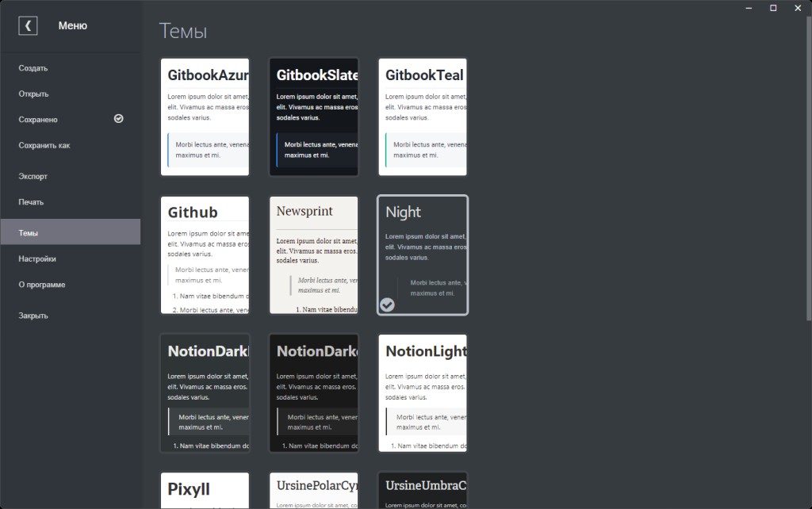This screenshot has width=812, height=509.
Task: Select the GitbookSlate theme card
Action: pyautogui.click(x=314, y=117)
